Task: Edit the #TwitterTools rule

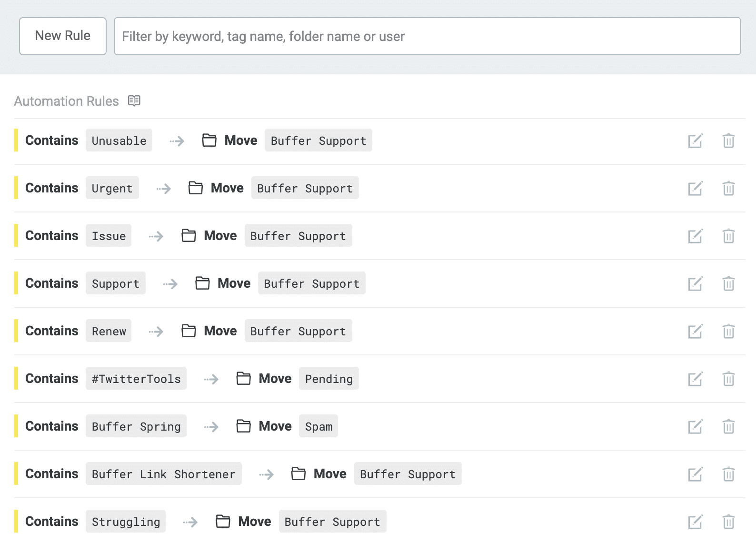Action: 695,379
